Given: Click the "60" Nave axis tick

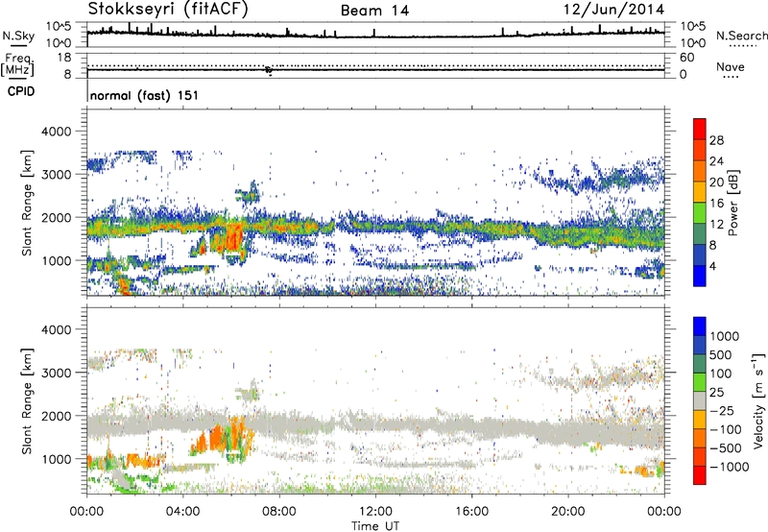Looking at the screenshot, I should pos(686,58).
